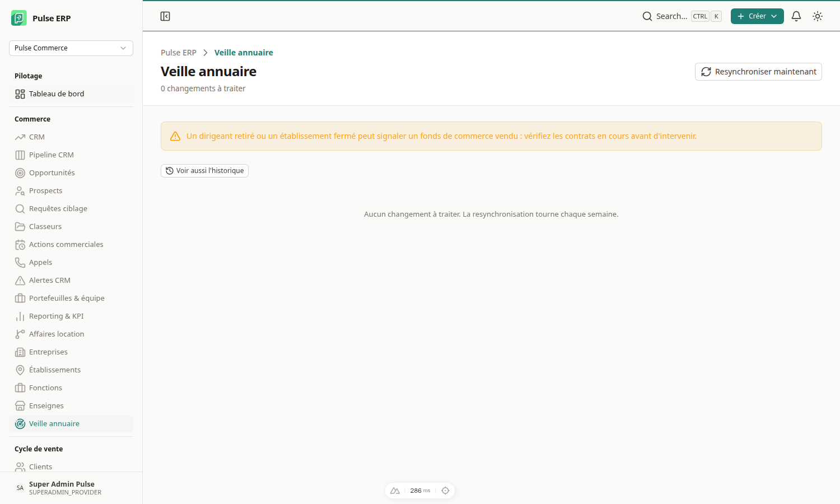Open search using the magnifier icon

(x=647, y=16)
